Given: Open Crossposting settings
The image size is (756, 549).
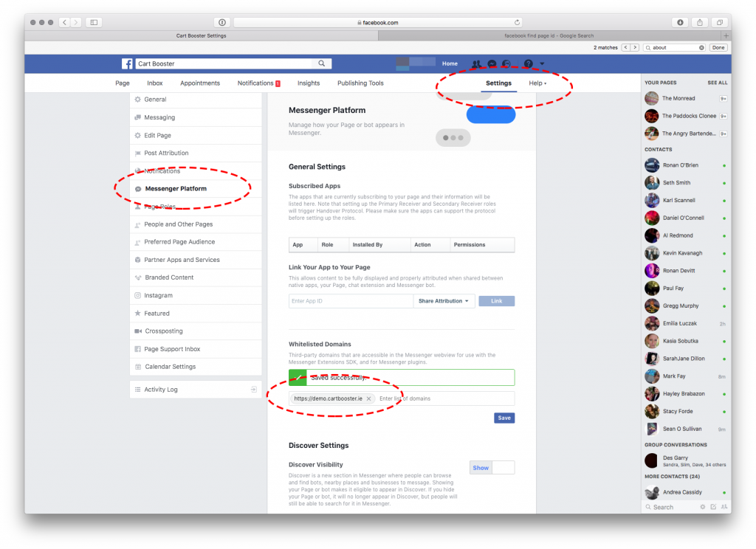Looking at the screenshot, I should pyautogui.click(x=196, y=331).
